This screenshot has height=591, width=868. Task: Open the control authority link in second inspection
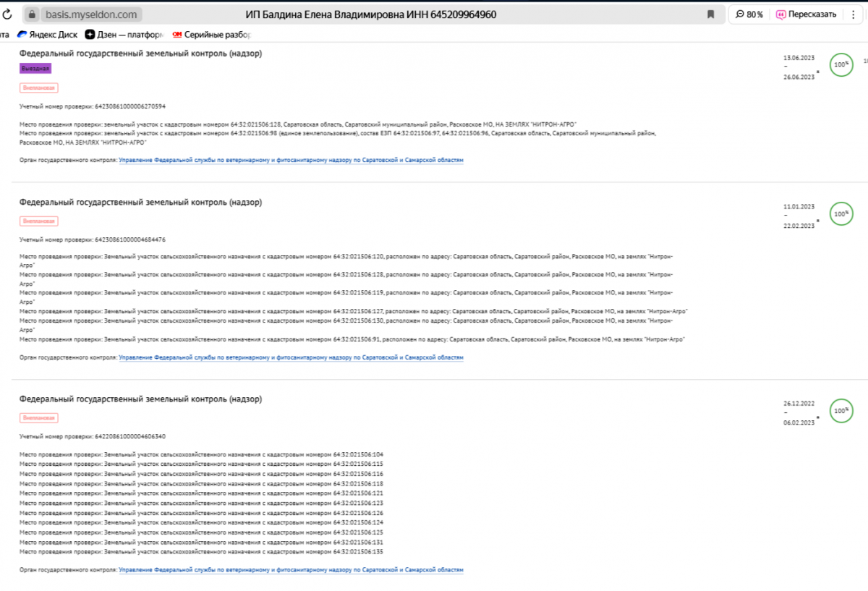pos(291,357)
